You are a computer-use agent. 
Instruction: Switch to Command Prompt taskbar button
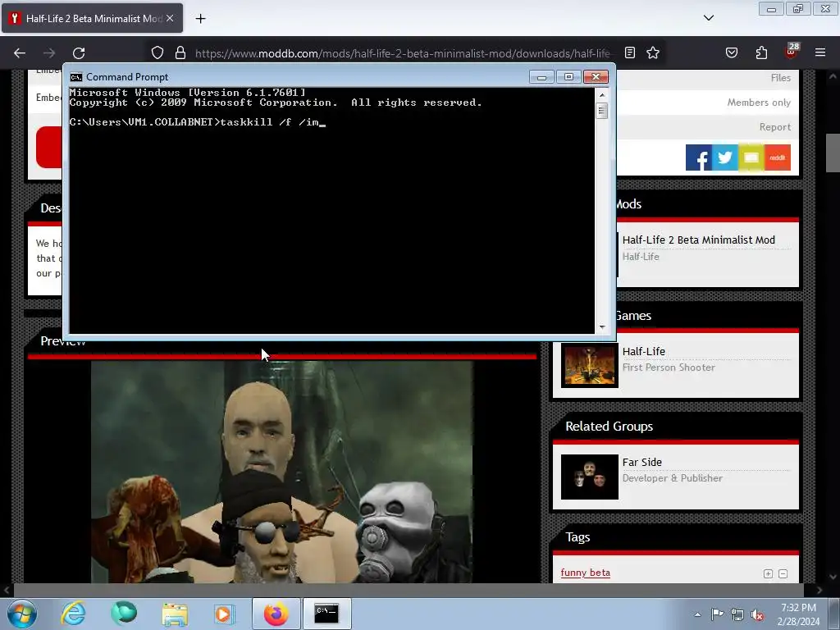pyautogui.click(x=326, y=614)
